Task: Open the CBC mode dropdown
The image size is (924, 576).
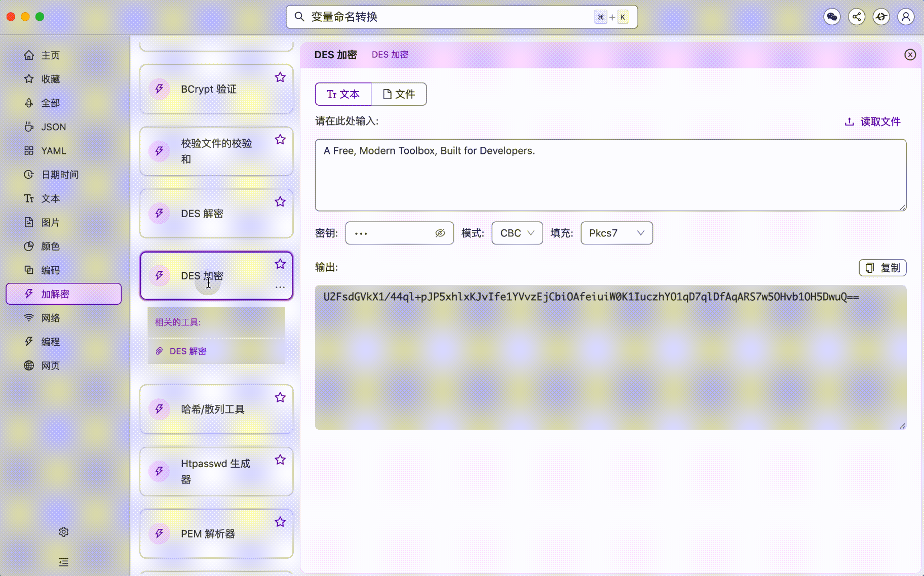Action: point(517,233)
